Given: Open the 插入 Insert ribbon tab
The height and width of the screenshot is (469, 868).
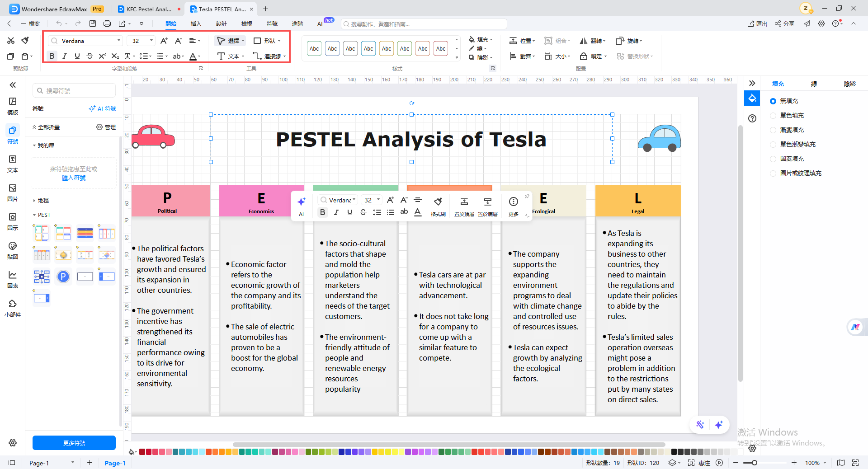Looking at the screenshot, I should 196,24.
